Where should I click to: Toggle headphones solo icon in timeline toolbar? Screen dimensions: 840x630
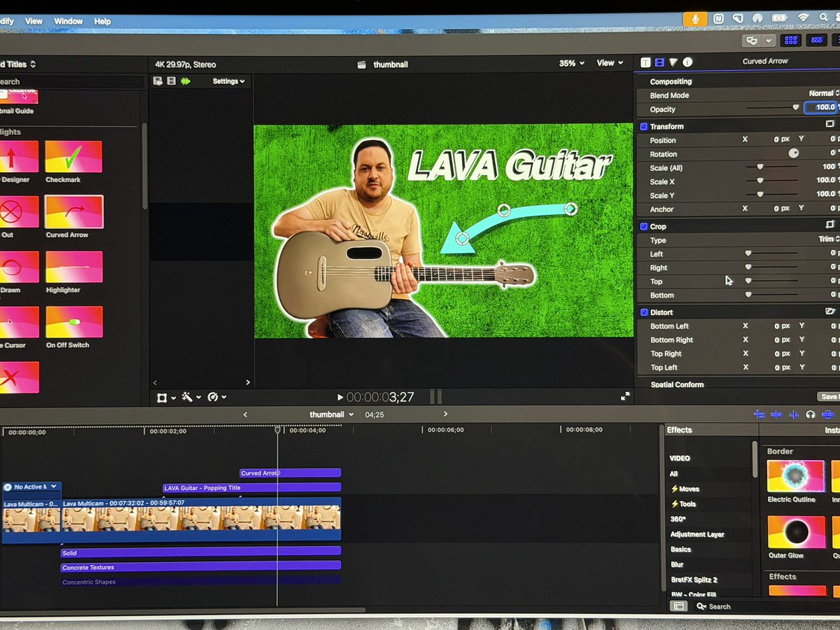click(x=811, y=414)
